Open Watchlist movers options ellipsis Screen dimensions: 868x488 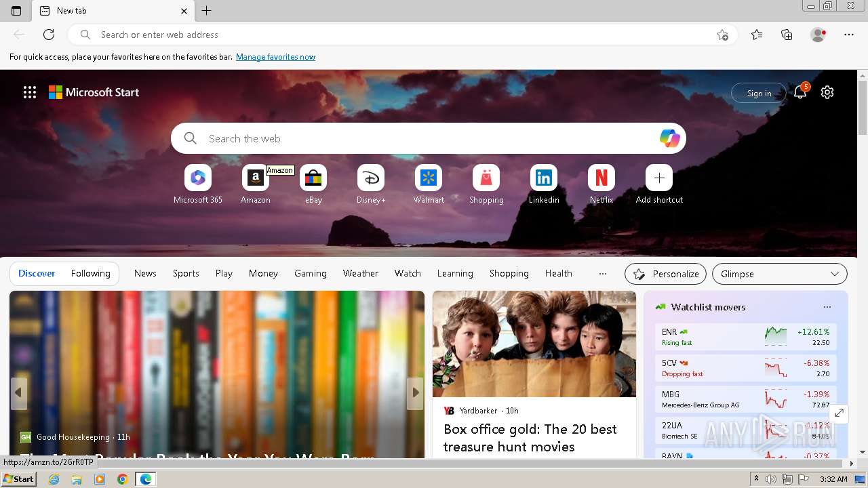coord(827,307)
